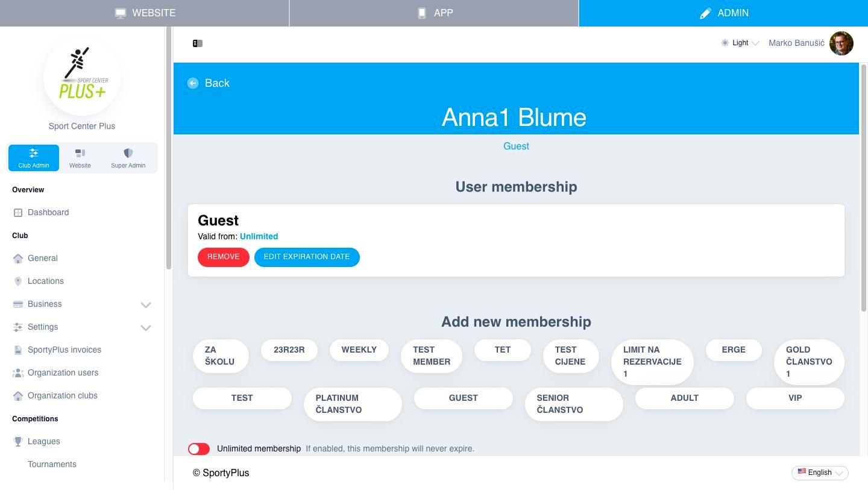
Task: Click the sidebar collapse toggle icon
Action: (198, 43)
